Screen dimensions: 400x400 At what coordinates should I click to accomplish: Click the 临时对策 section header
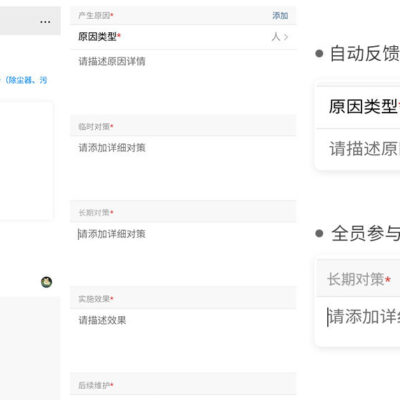click(183, 126)
